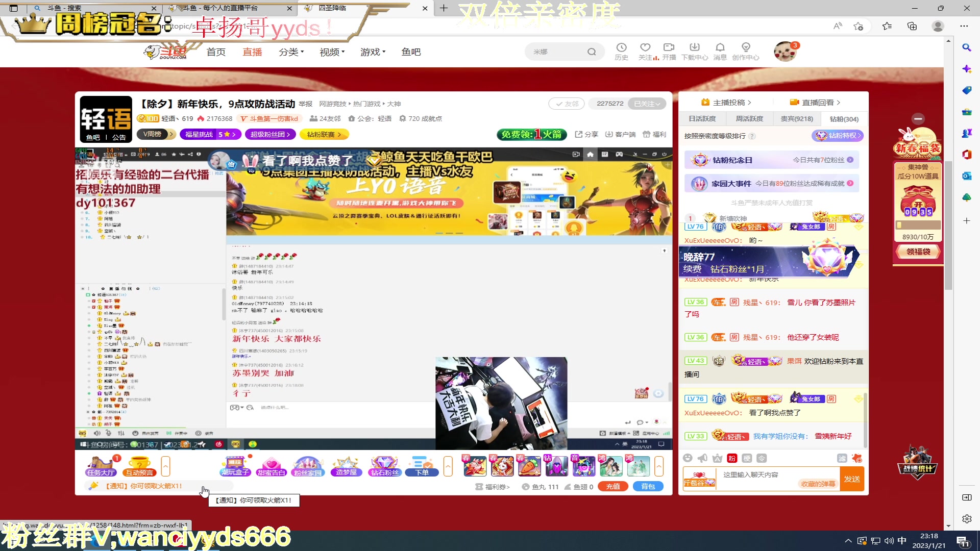Click the 发送 send button
This screenshot has height=551, width=980.
(852, 479)
